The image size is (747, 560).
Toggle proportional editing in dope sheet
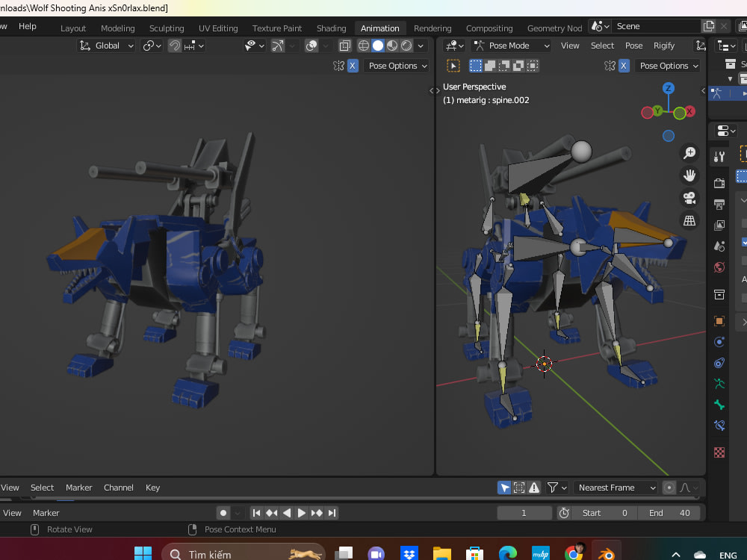pos(669,487)
